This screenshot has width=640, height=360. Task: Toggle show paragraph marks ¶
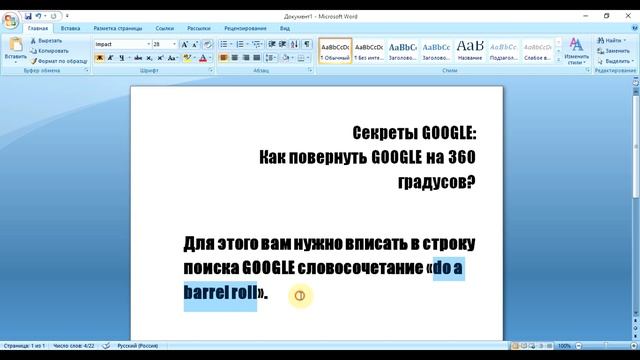pos(307,44)
